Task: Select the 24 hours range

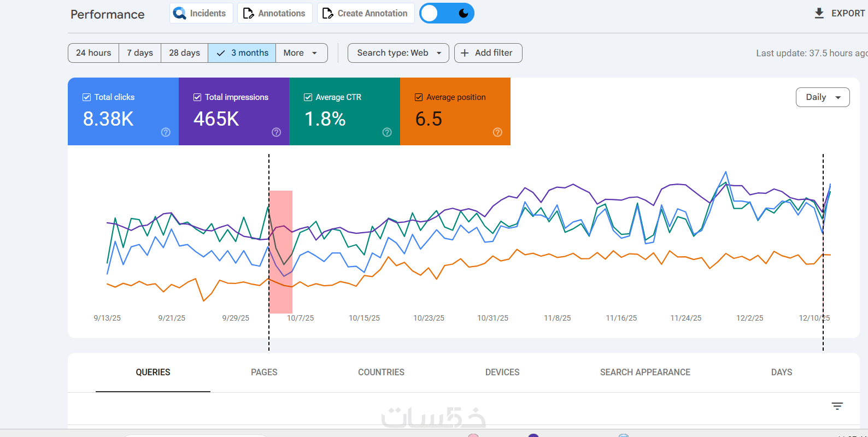Action: point(93,53)
